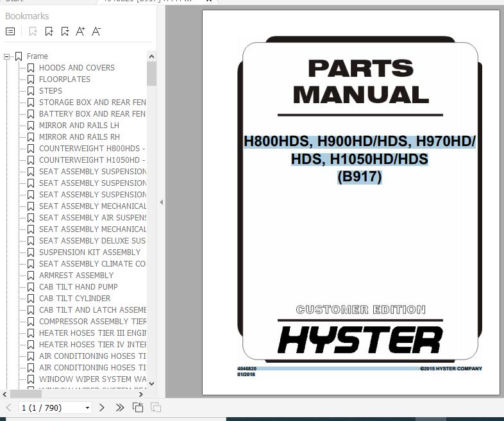Open FLOORPLATES bookmark
The image size is (504, 421).
tap(65, 79)
